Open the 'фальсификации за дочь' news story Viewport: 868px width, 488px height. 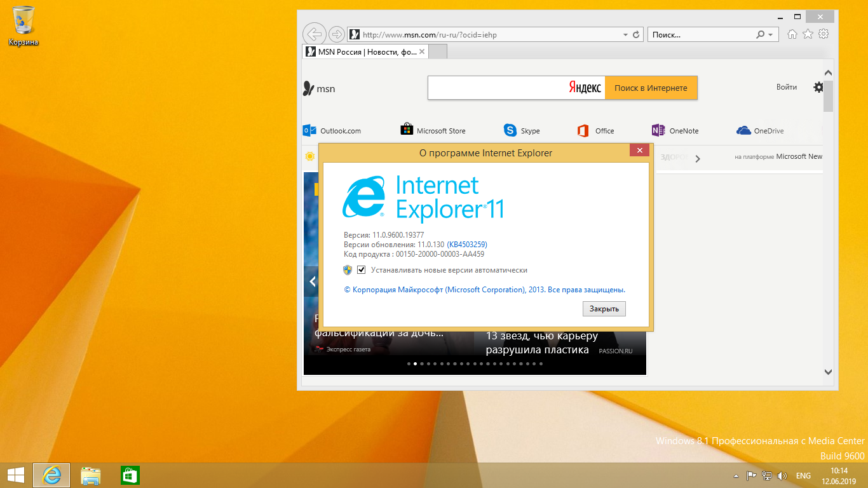[379, 333]
